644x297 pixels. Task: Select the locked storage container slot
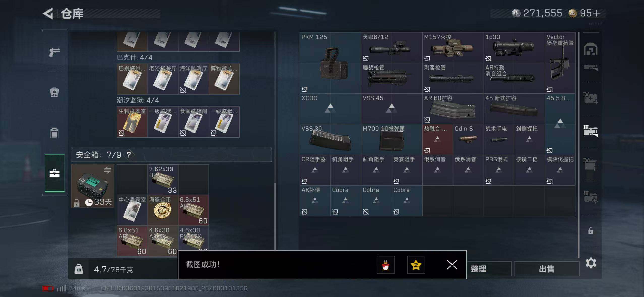(591, 231)
